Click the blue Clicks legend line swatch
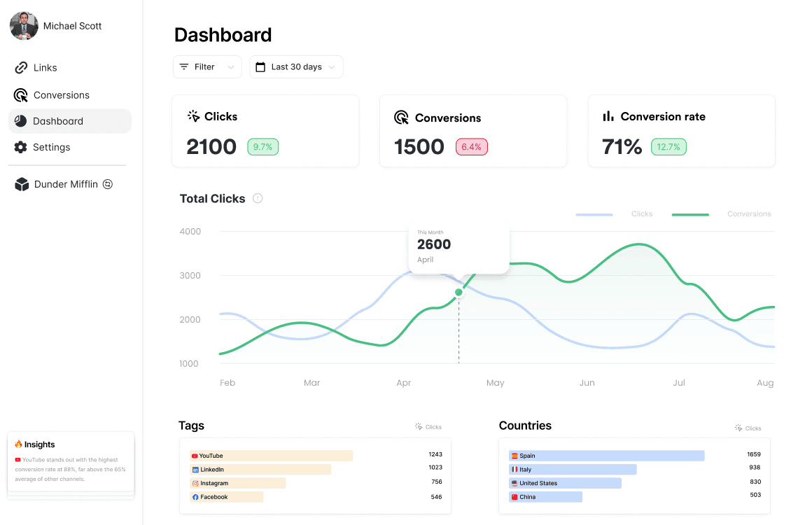Viewport: 812px width, 525px height. (x=594, y=214)
